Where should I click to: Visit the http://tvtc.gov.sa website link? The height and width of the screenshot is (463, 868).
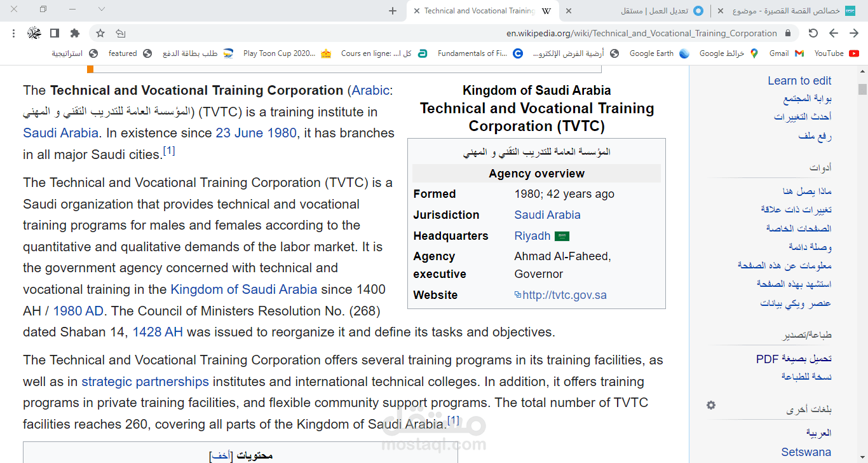pos(564,295)
